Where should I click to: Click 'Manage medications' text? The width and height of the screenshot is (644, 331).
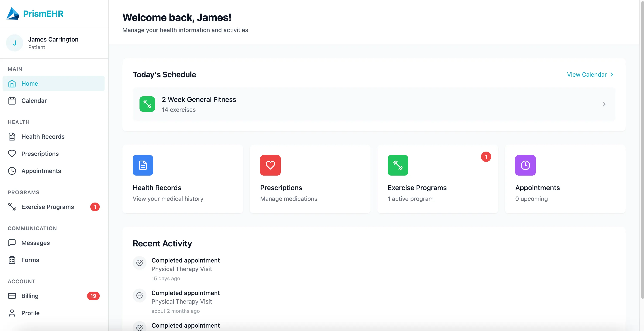click(x=289, y=199)
